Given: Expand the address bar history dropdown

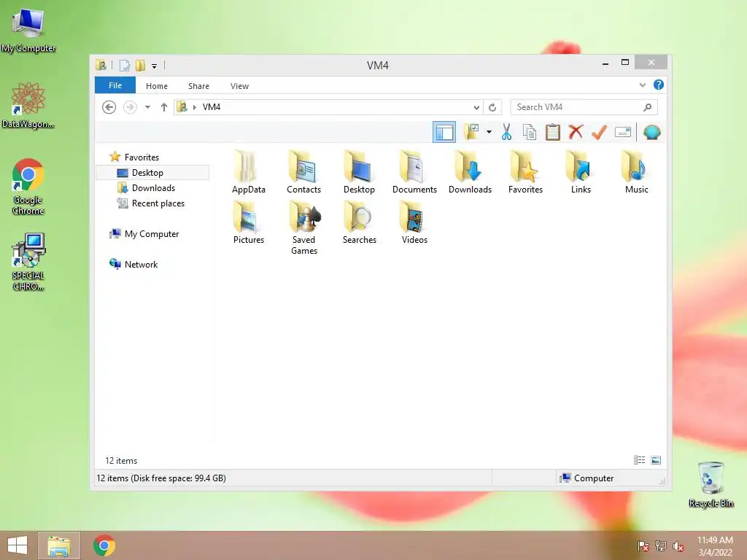Looking at the screenshot, I should (x=476, y=107).
